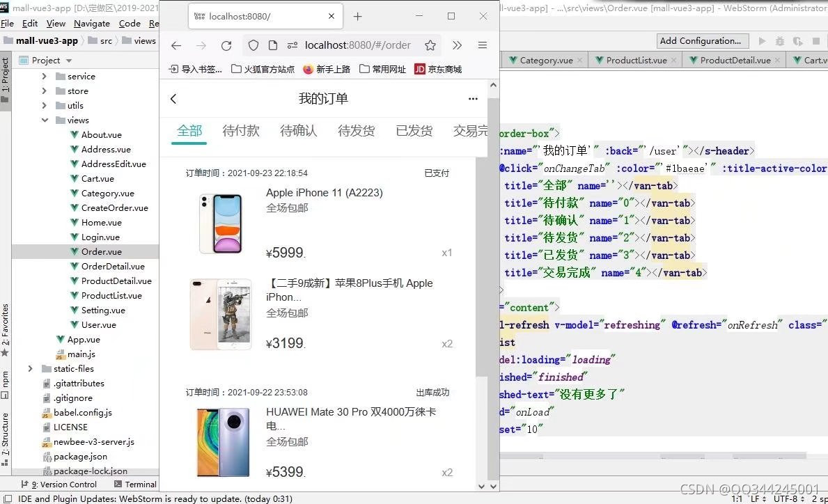Open OrderDetail.vue in the project tree
The width and height of the screenshot is (828, 504).
point(113,266)
